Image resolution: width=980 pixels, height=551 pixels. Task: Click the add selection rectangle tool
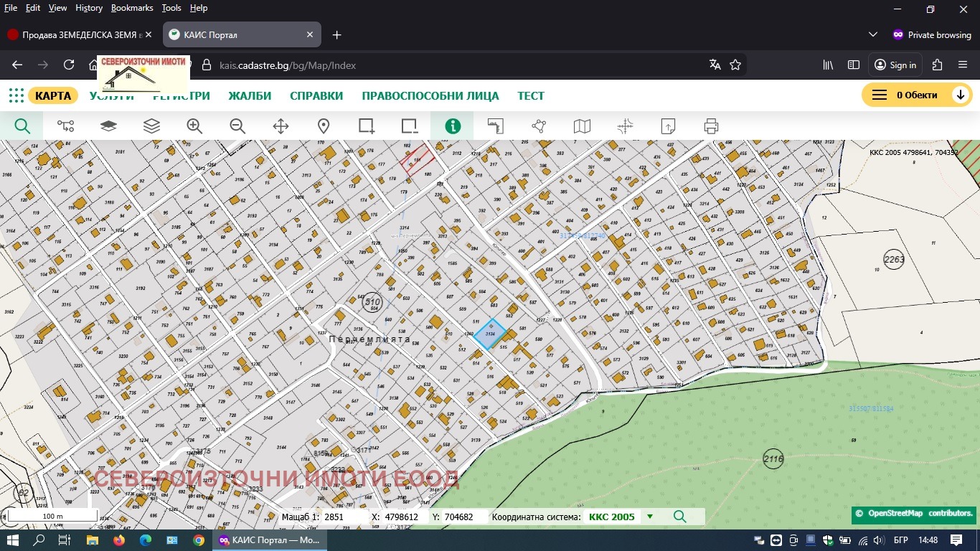click(x=367, y=126)
